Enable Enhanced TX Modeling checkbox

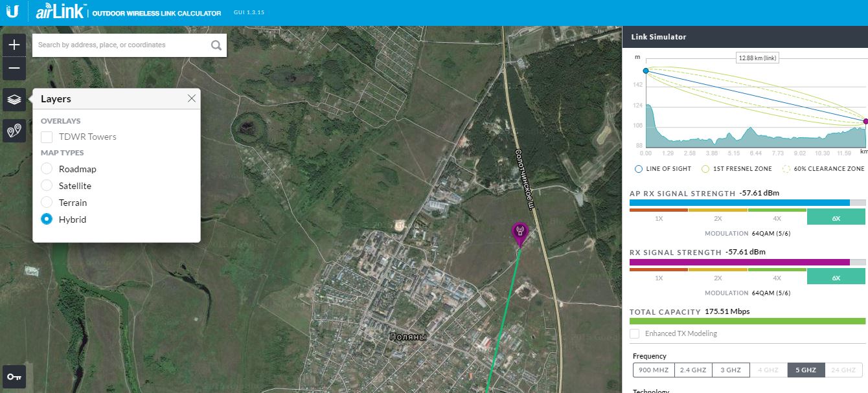coord(635,333)
